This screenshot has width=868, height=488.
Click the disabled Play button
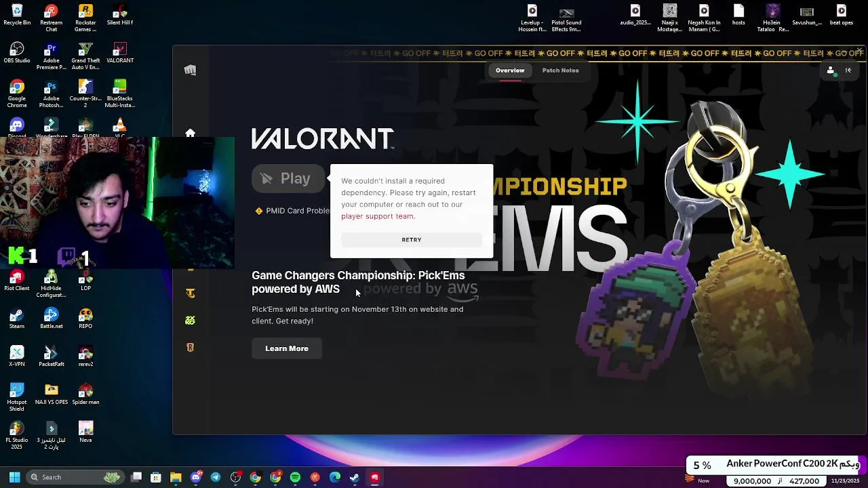(x=288, y=178)
